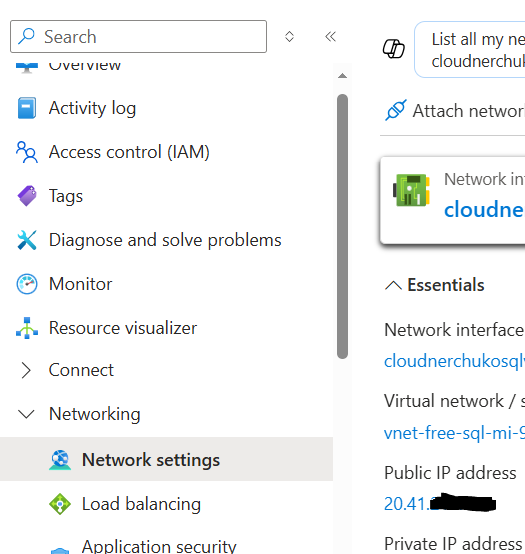The image size is (525, 554).
Task: Click the purple Tags icon
Action: 27,196
